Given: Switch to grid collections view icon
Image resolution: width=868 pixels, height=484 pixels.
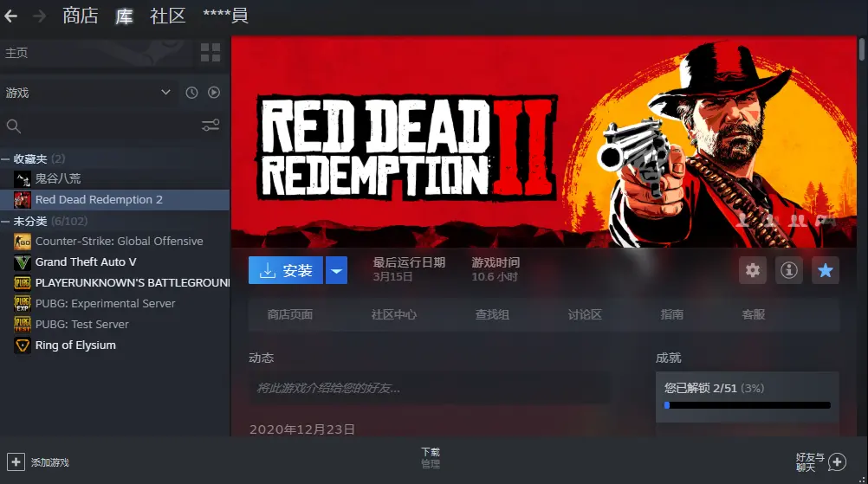Looking at the screenshot, I should pyautogui.click(x=211, y=53).
